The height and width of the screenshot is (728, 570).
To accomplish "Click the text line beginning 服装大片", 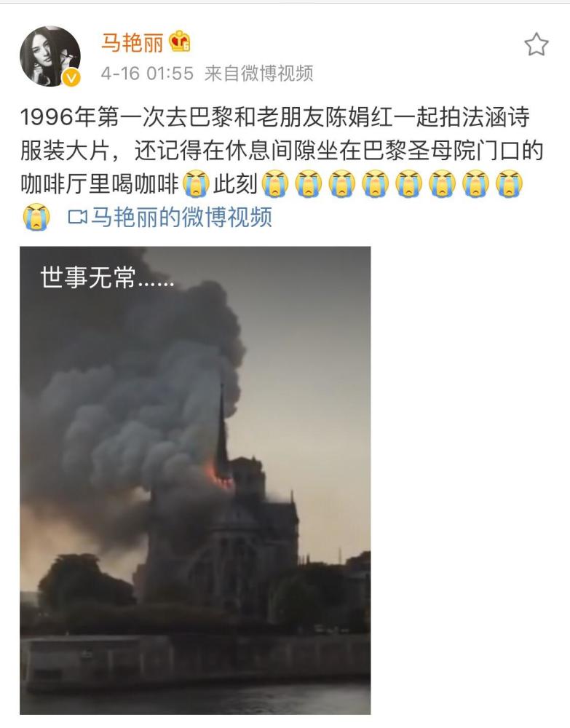I will [x=282, y=151].
